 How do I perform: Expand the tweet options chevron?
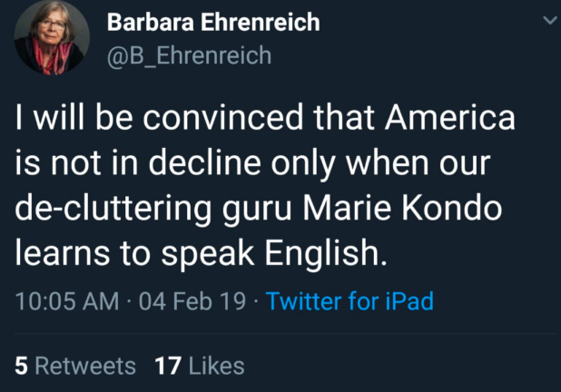tap(546, 21)
